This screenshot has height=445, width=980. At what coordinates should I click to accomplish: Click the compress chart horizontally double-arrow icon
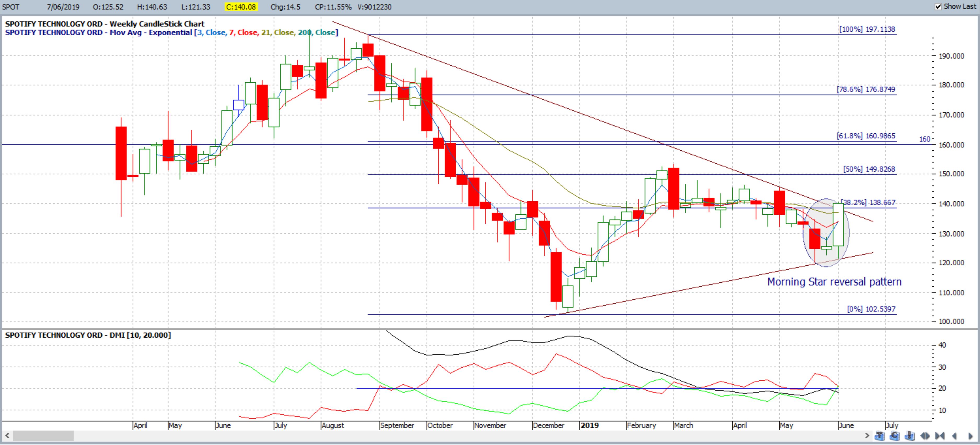point(940,436)
